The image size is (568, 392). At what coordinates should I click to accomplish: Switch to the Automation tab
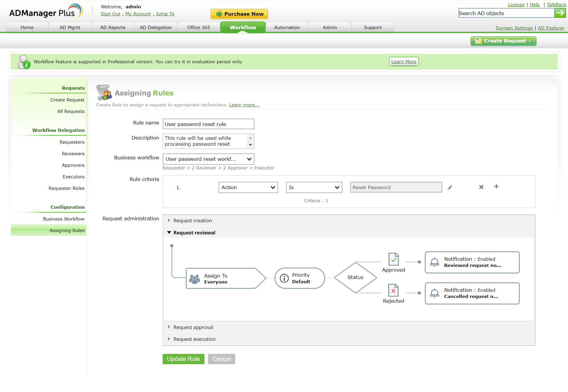[287, 27]
